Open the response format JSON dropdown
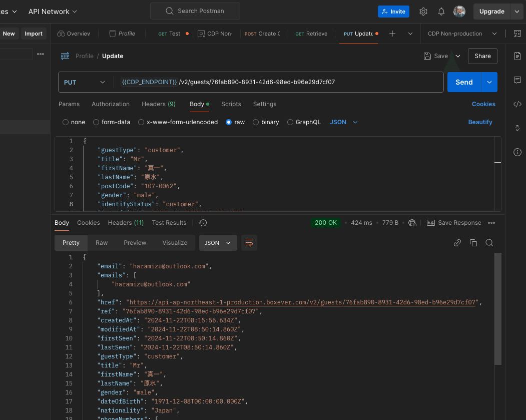This screenshot has width=526, height=420. tap(218, 243)
